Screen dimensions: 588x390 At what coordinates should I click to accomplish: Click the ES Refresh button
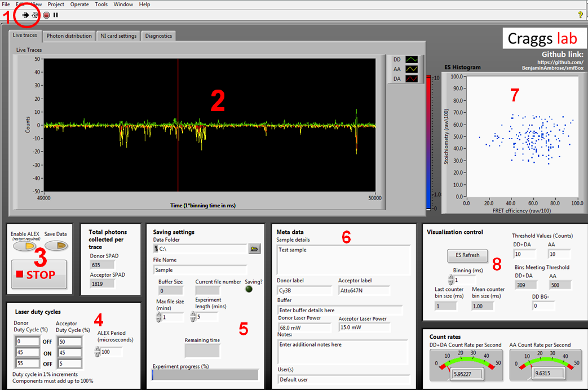[x=467, y=255]
